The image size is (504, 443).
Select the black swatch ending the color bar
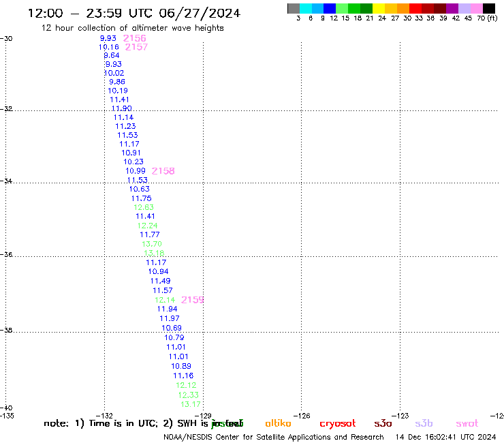[488, 8]
